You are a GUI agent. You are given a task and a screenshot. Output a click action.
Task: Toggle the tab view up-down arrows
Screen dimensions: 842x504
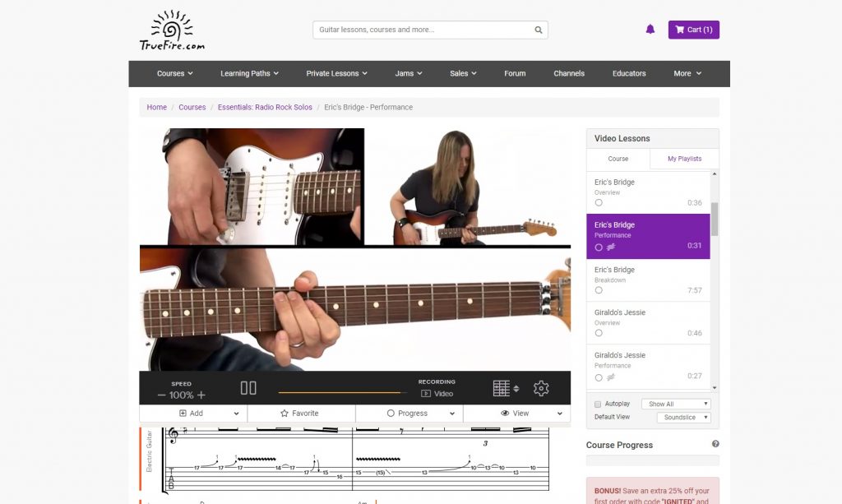point(516,389)
